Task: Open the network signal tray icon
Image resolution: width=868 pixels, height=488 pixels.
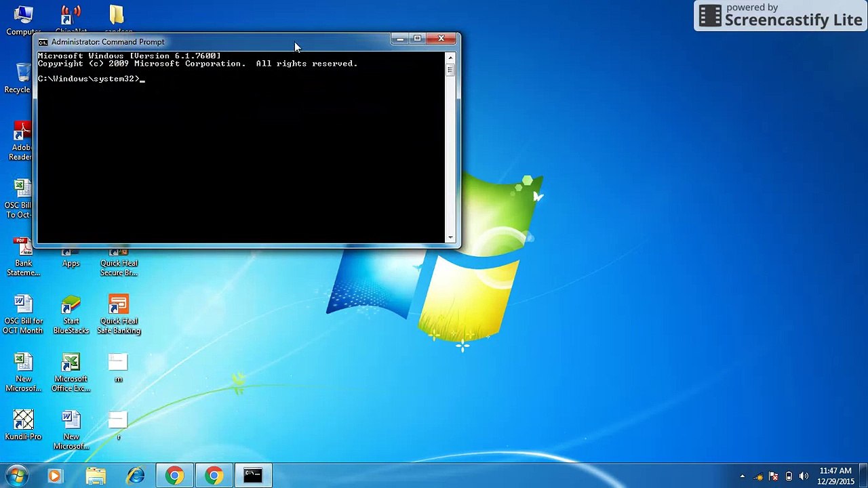Action: pos(758,476)
